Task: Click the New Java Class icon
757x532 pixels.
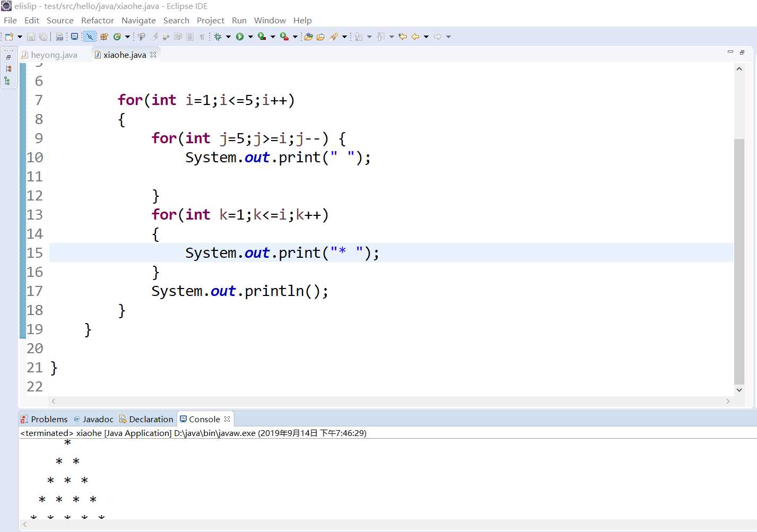Action: tap(117, 37)
